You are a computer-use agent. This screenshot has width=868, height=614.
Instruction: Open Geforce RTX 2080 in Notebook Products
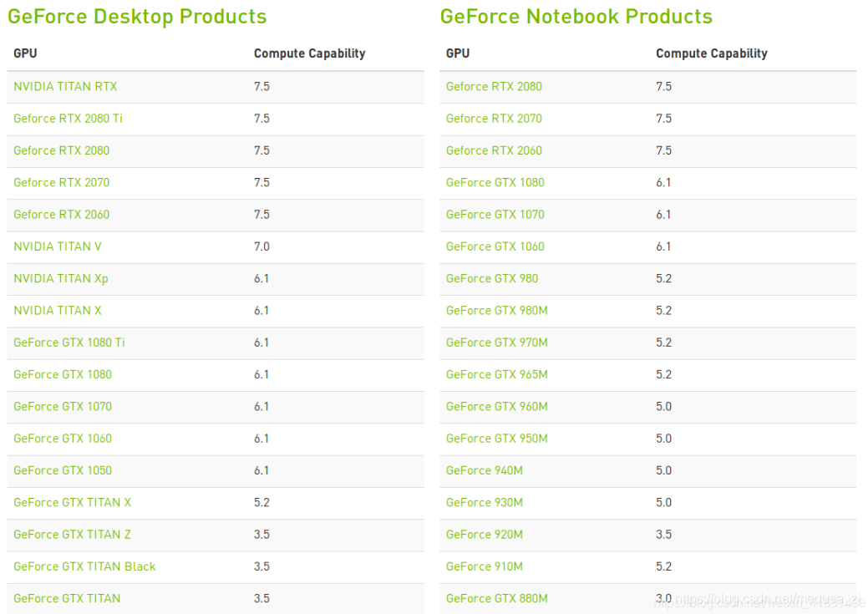click(x=494, y=86)
